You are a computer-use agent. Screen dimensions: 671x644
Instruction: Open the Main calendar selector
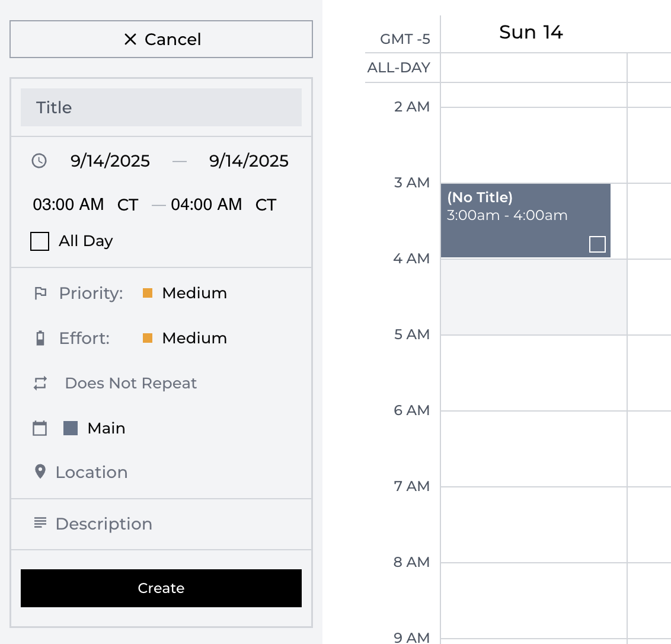coord(106,428)
